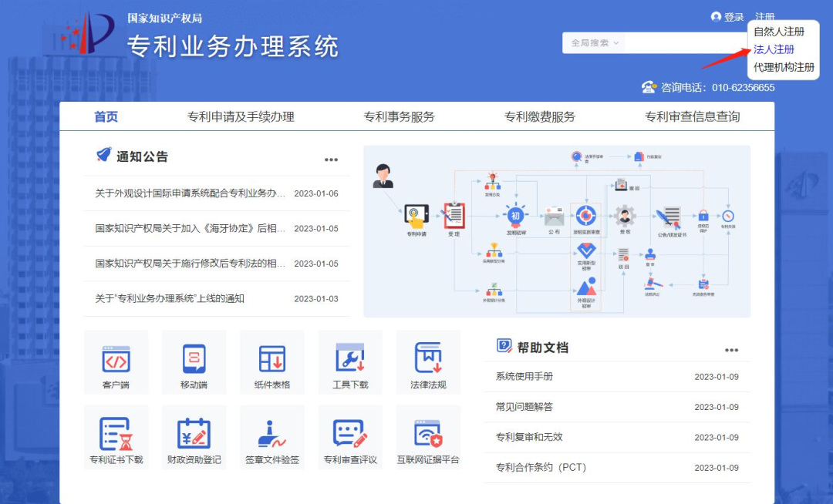Image resolution: width=833 pixels, height=504 pixels.
Task: Click the 公告/颁发证书 document icon
Action: click(x=669, y=218)
